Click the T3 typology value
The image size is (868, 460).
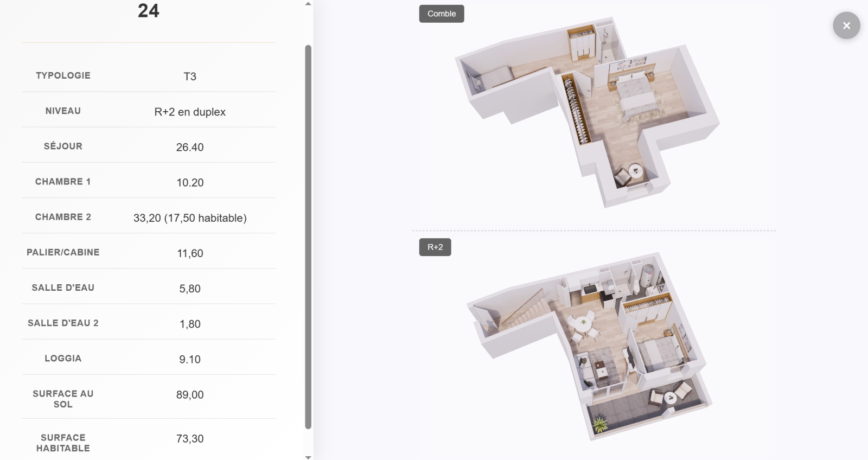[x=190, y=76]
